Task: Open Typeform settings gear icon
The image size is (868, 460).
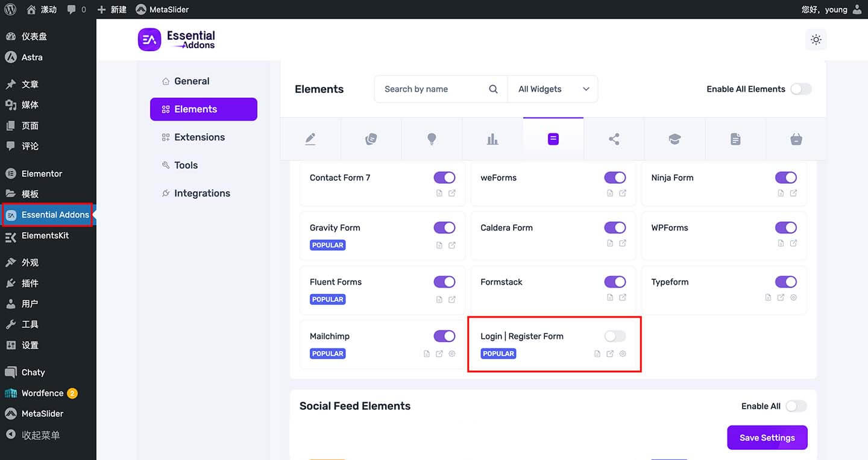Action: (x=793, y=297)
